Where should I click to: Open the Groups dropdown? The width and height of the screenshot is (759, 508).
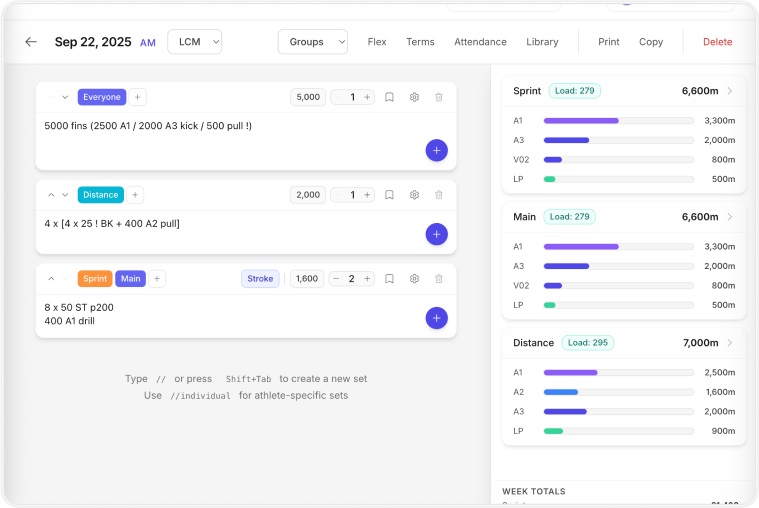312,42
